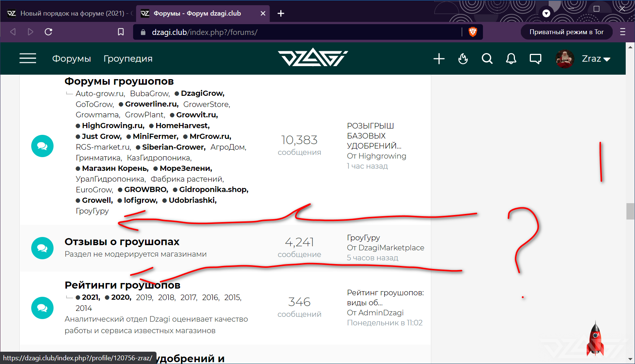The height and width of the screenshot is (364, 635).
Task: Open a new tab with plus button
Action: 281,13
